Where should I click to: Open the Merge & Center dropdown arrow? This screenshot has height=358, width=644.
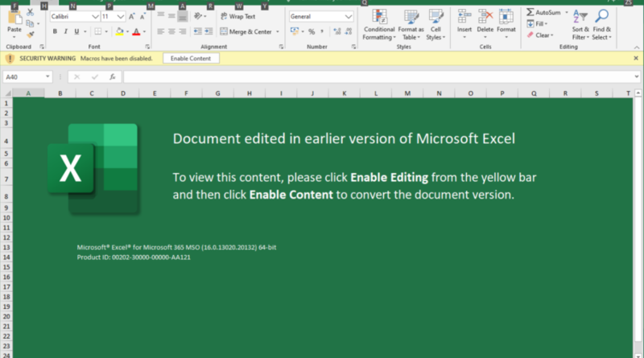(278, 31)
